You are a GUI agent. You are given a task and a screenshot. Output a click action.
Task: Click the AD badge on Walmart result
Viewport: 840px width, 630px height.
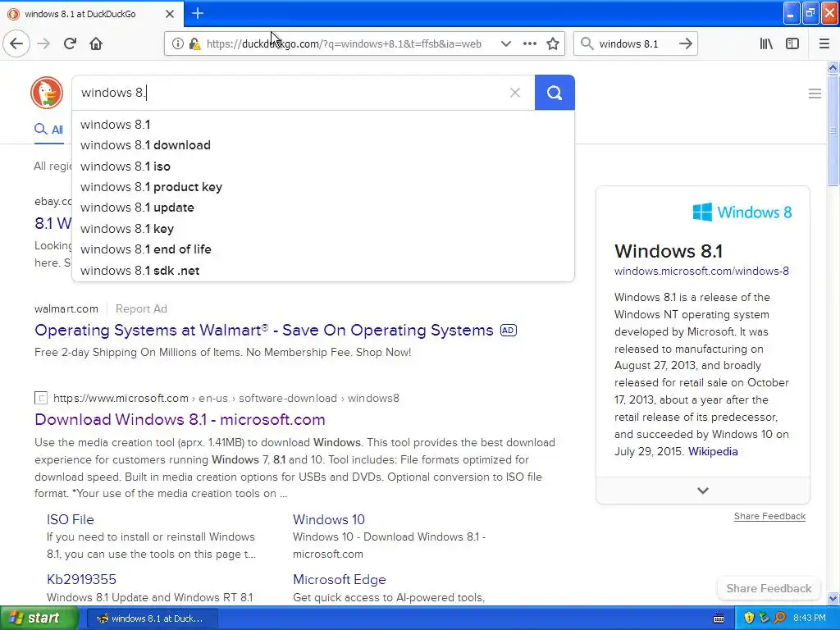click(x=508, y=331)
